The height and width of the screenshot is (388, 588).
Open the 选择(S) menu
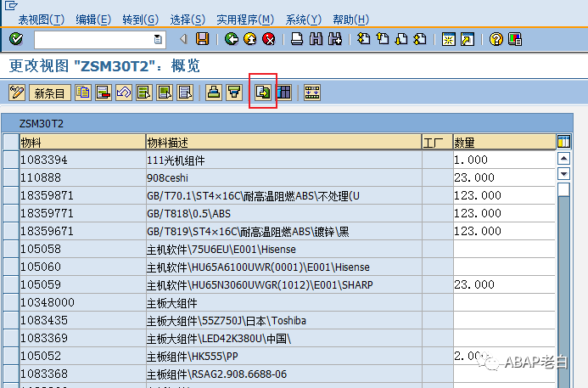tap(188, 20)
